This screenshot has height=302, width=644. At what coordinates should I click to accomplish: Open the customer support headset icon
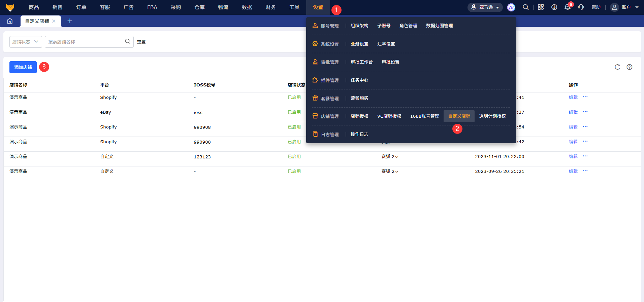coord(581,7)
